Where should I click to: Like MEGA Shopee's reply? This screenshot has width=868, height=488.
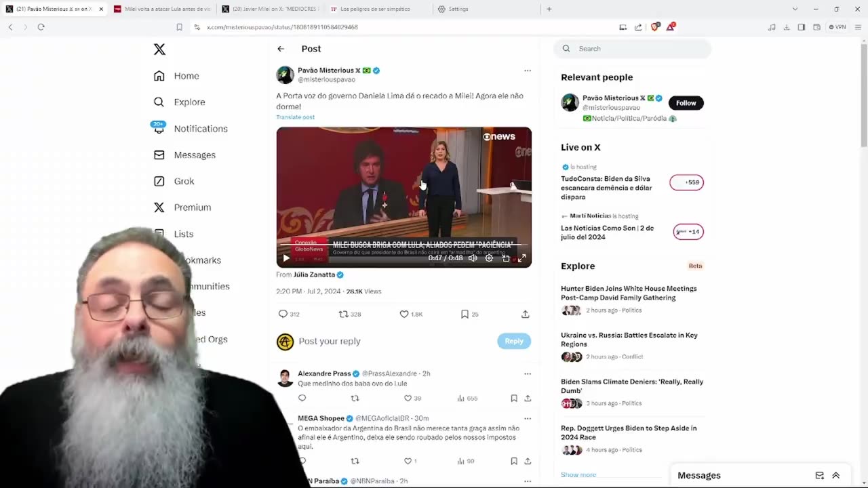pos(410,462)
